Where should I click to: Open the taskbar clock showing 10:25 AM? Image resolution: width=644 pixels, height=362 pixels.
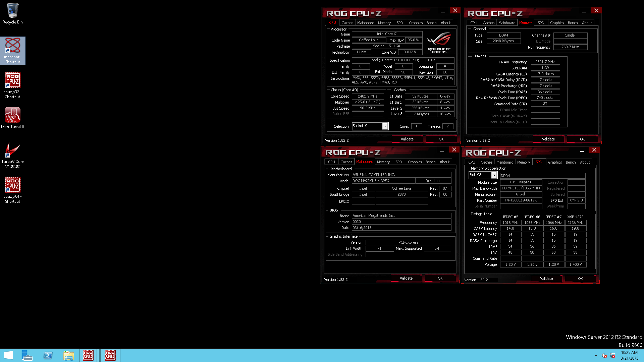pyautogui.click(x=629, y=355)
